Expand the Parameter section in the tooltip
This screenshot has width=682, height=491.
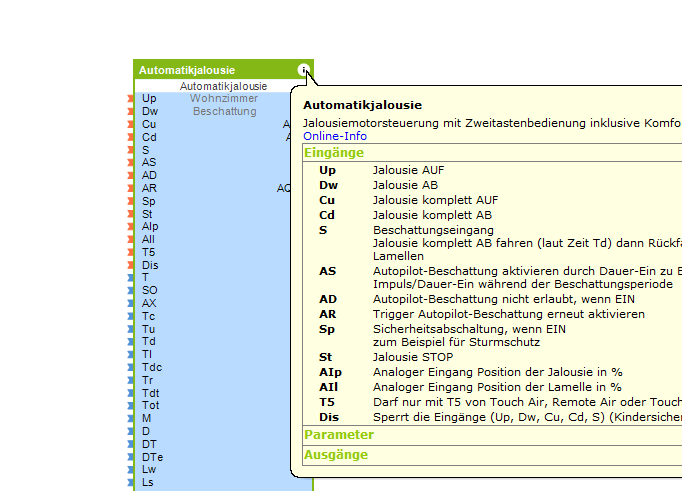pos(338,435)
